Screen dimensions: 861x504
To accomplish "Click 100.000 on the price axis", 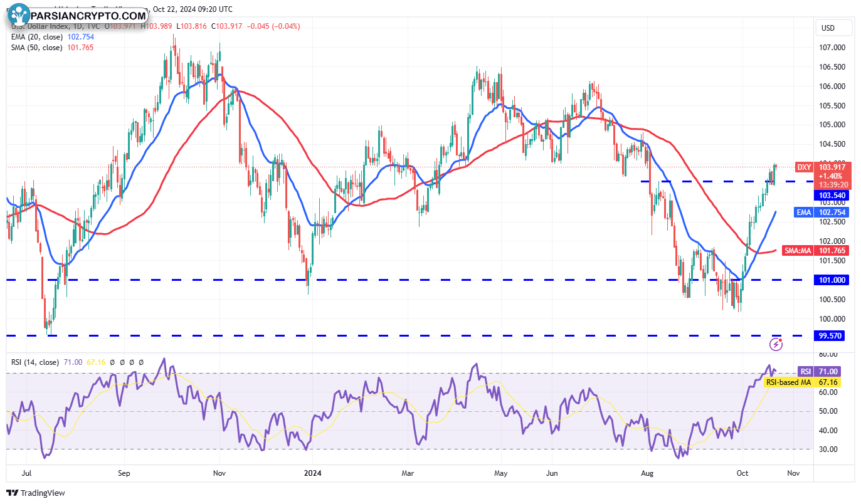I will click(833, 318).
